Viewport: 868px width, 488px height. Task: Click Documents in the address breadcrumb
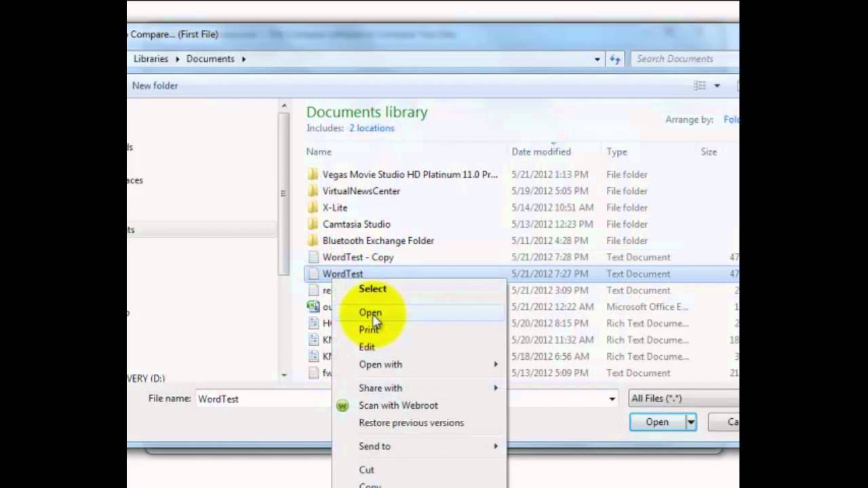click(x=210, y=59)
